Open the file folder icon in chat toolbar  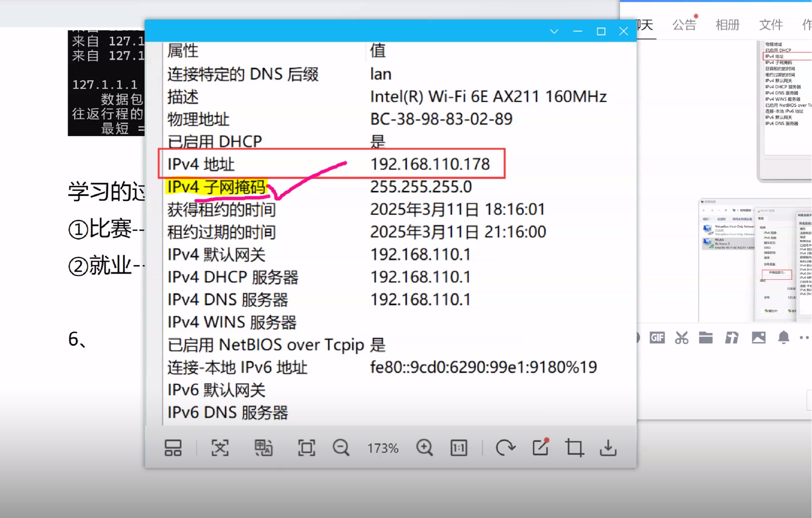click(x=705, y=338)
